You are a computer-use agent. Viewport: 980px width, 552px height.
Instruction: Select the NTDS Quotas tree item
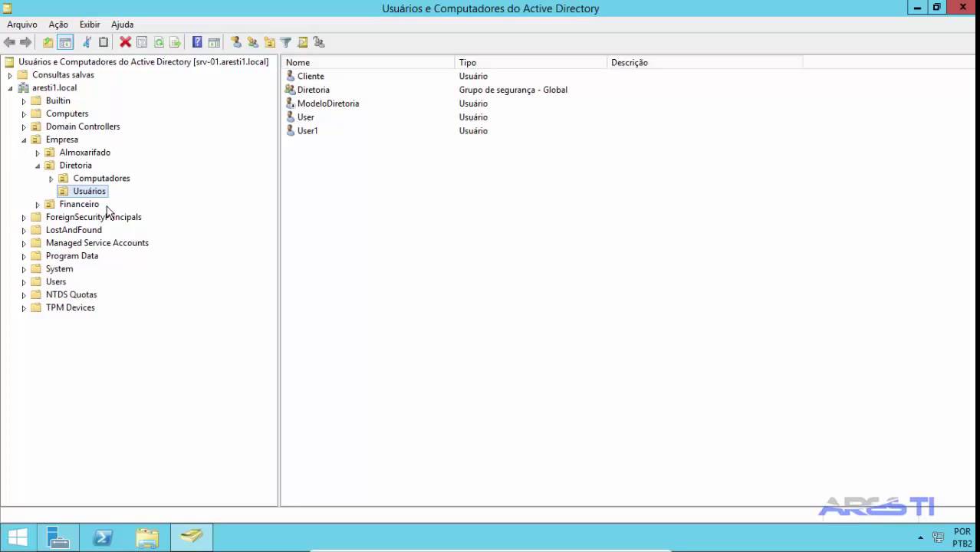tap(71, 294)
